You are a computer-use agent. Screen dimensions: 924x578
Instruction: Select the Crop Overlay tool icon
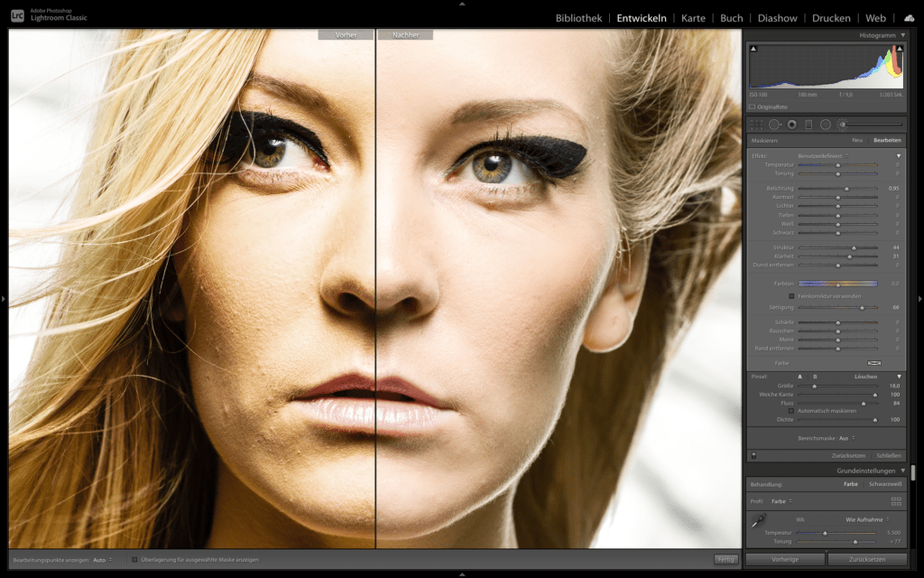point(757,125)
